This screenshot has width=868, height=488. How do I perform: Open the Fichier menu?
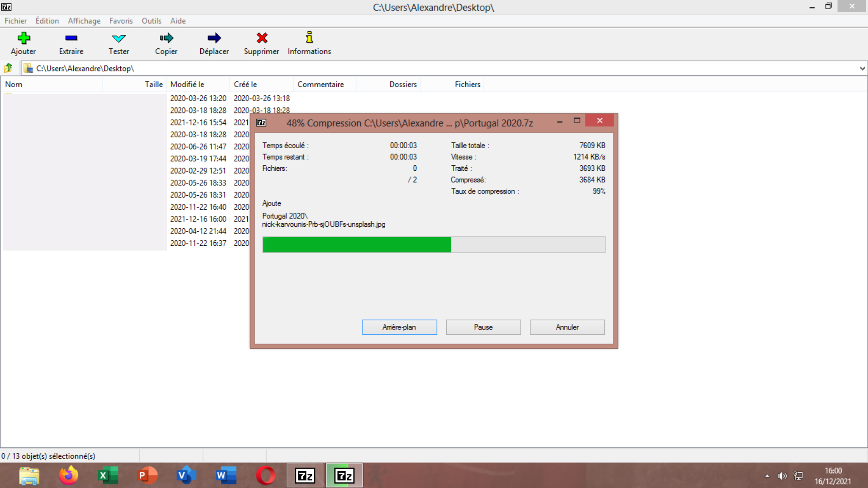15,21
